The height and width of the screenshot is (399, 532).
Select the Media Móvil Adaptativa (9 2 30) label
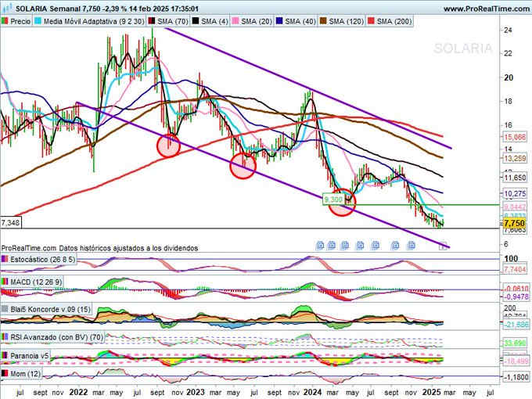[x=94, y=21]
